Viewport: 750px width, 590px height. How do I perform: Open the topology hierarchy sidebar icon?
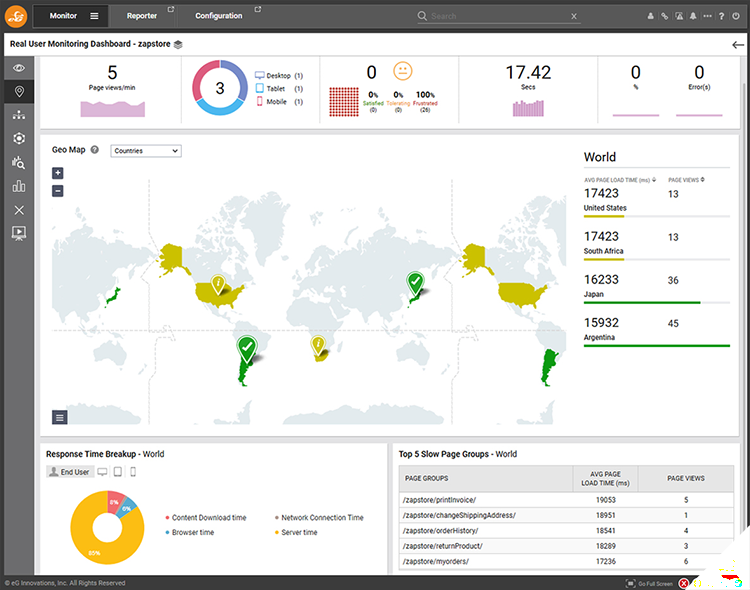tap(19, 115)
